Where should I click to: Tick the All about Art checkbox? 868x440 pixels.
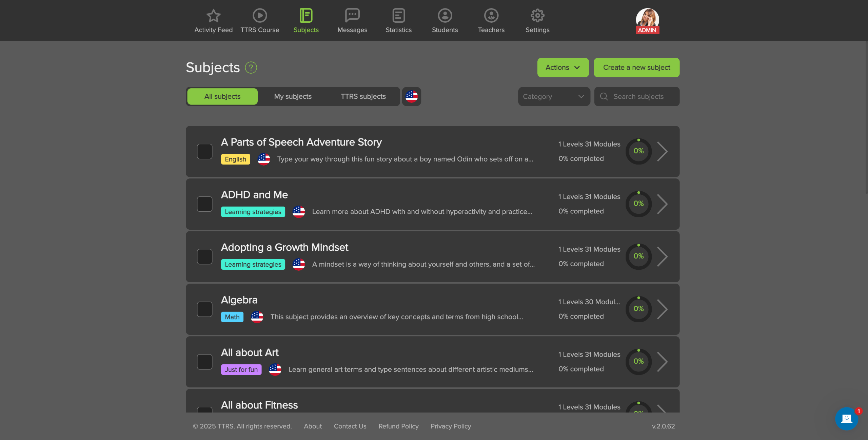[x=205, y=362]
